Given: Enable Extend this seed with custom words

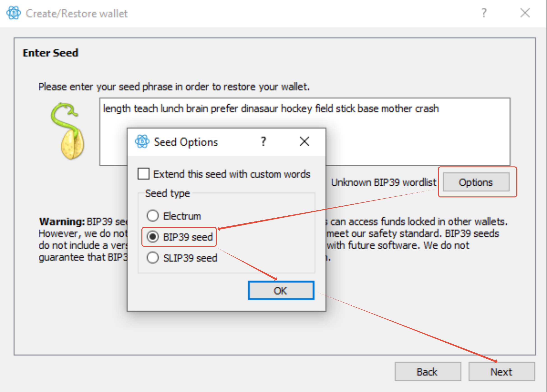Looking at the screenshot, I should (x=144, y=174).
